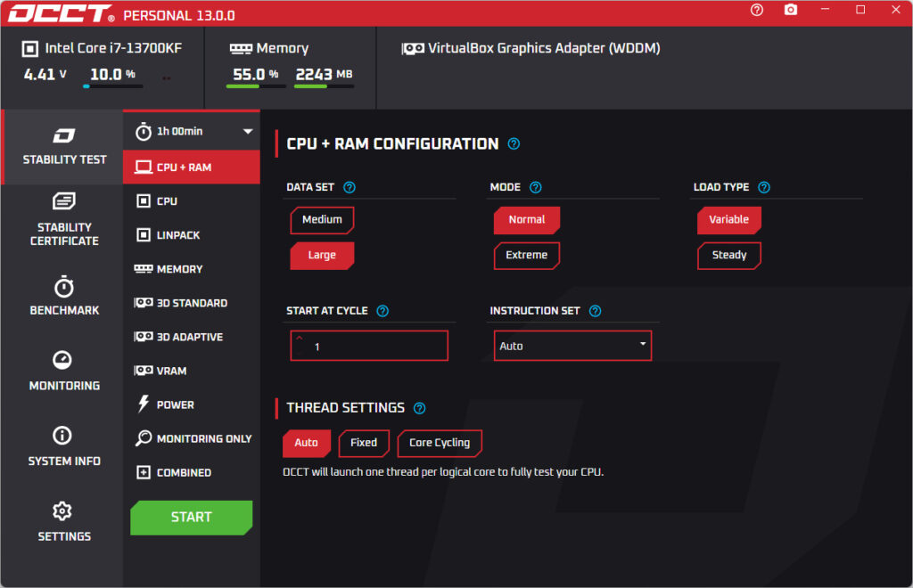Set load type to Variable

coord(729,220)
